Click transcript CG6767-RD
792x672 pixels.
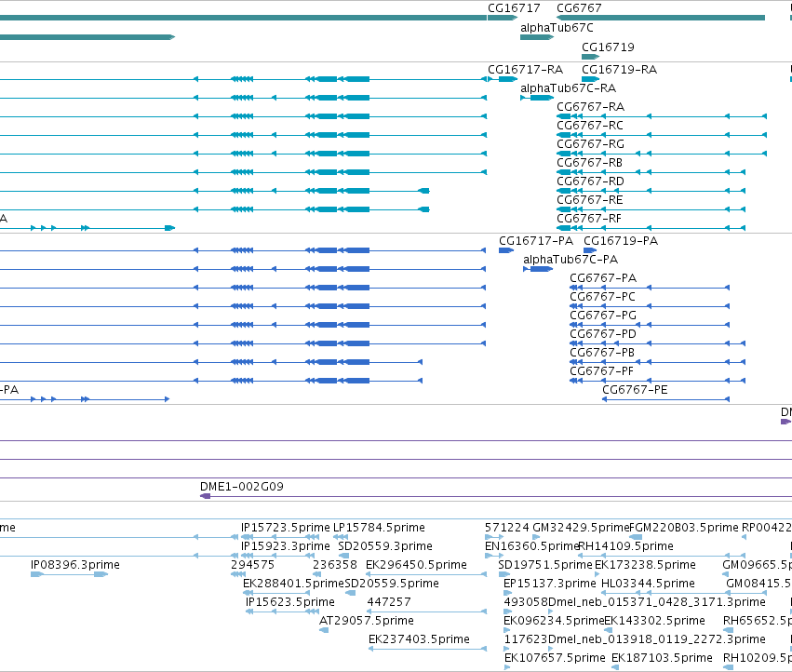(590, 181)
